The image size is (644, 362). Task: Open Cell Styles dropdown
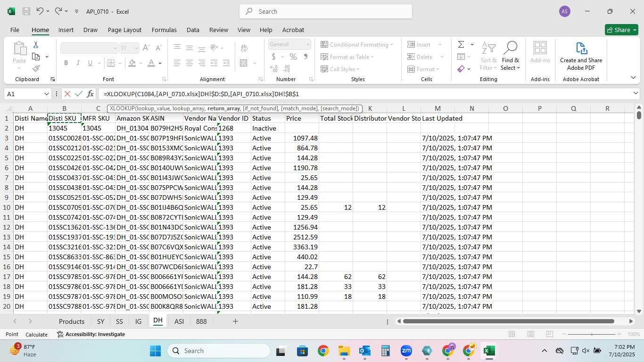tap(341, 69)
